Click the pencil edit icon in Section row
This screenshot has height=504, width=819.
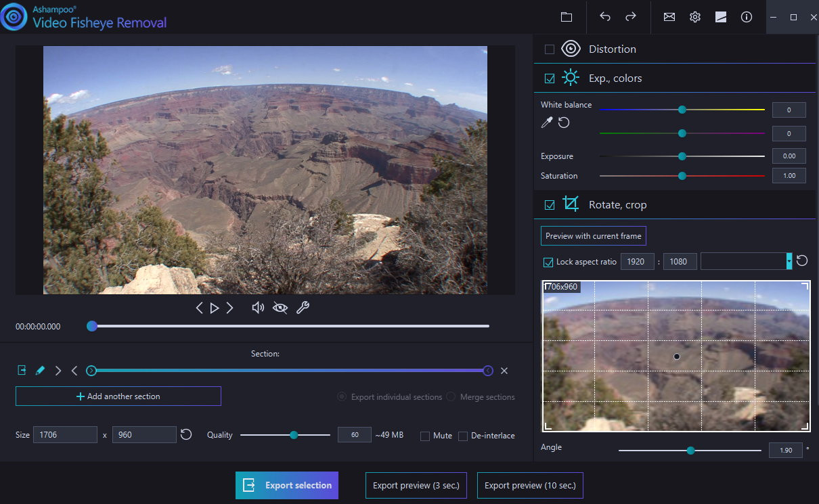(40, 371)
